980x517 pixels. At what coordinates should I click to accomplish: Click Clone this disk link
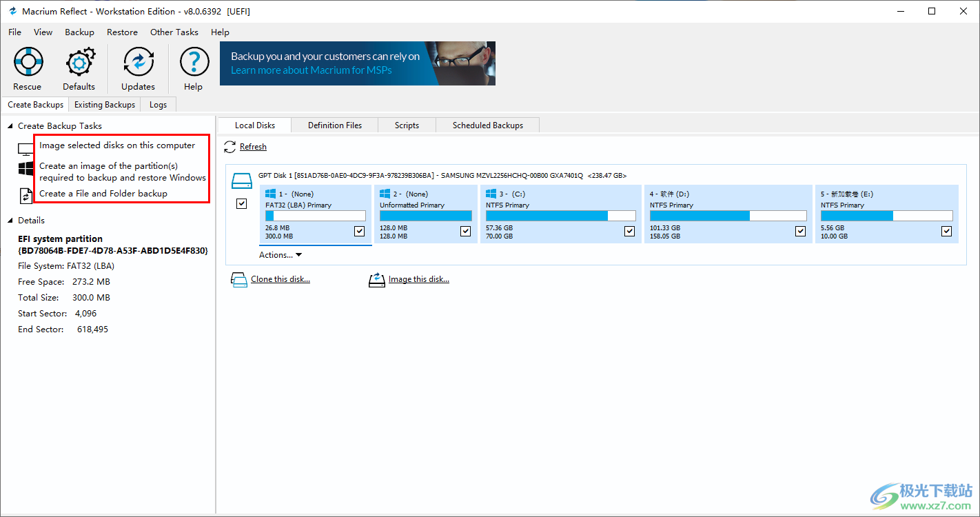tap(280, 280)
